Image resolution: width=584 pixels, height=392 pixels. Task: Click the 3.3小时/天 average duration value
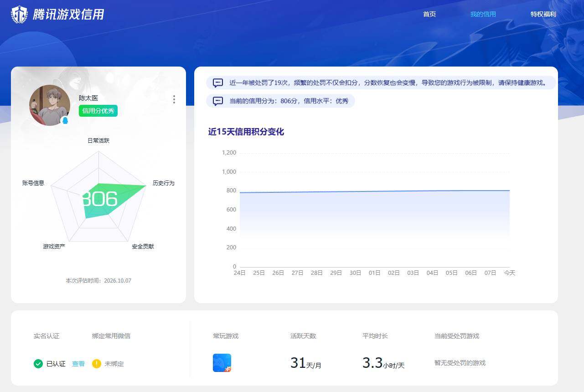click(383, 363)
